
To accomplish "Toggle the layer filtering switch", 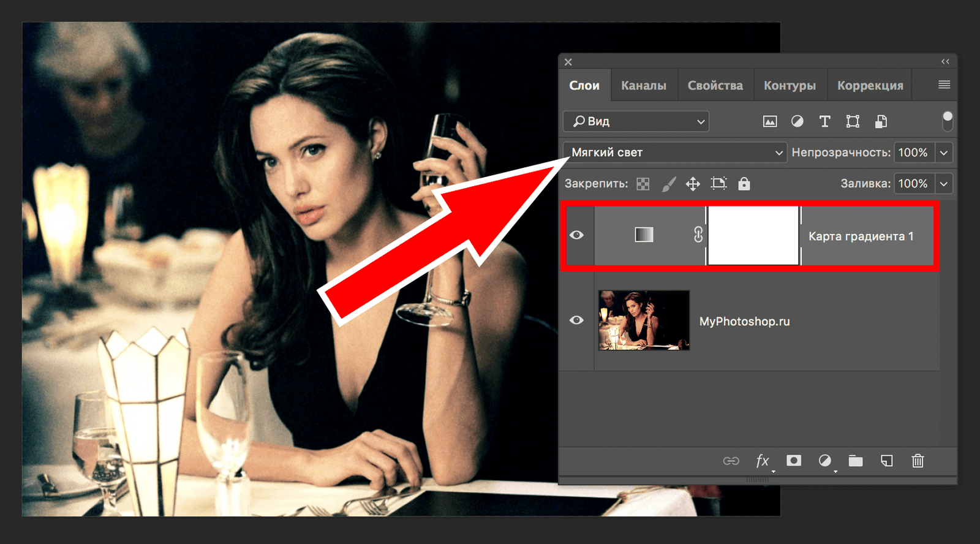I will [x=947, y=121].
